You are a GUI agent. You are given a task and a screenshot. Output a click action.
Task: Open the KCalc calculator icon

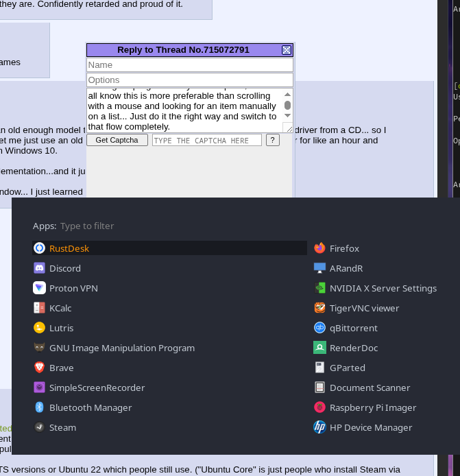pyautogui.click(x=39, y=308)
